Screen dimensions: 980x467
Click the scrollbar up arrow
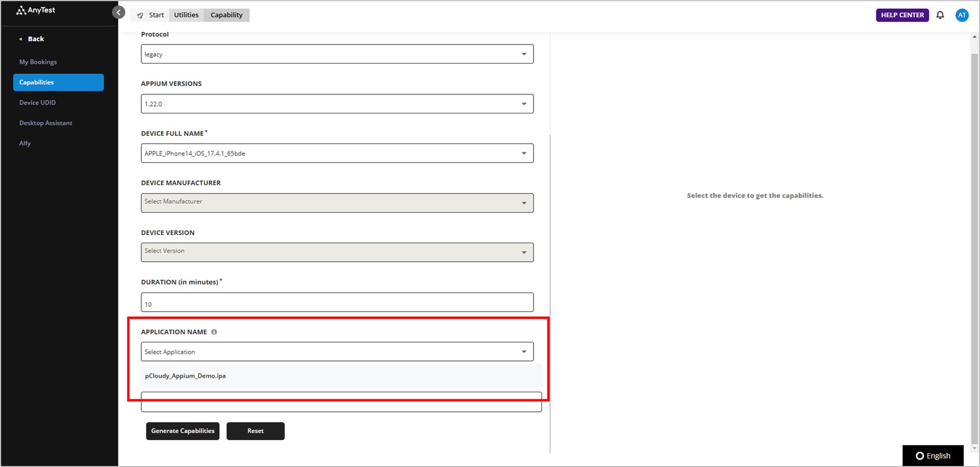(x=974, y=37)
